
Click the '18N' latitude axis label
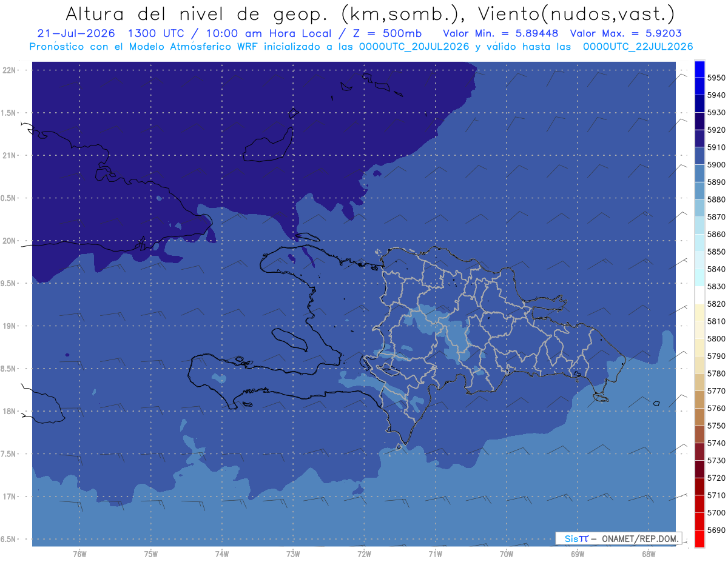[x=9, y=411]
